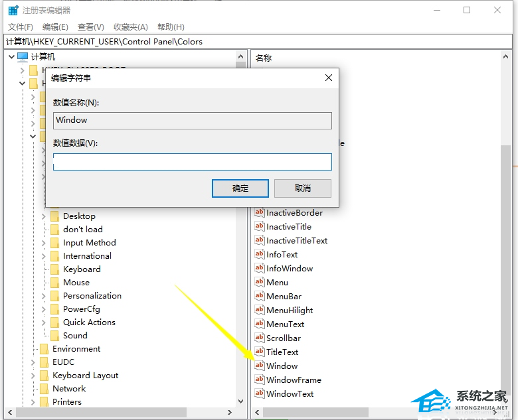
Task: Click the ab icon beside WindowText
Action: pos(260,393)
